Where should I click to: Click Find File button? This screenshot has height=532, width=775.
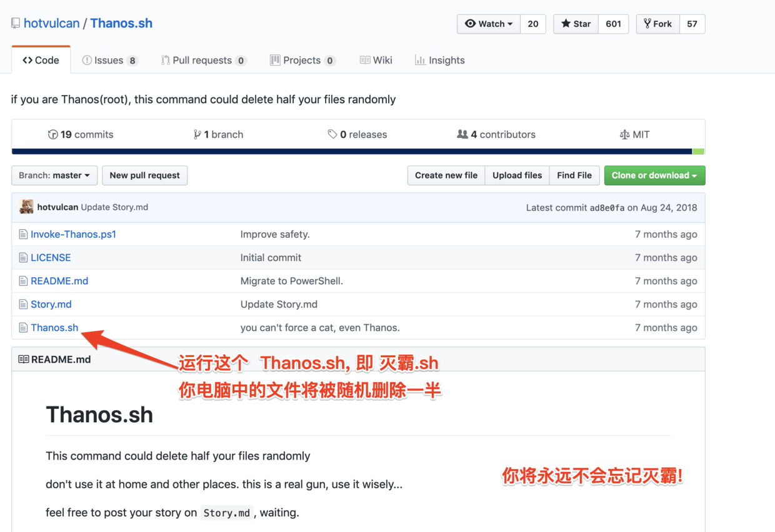[574, 175]
